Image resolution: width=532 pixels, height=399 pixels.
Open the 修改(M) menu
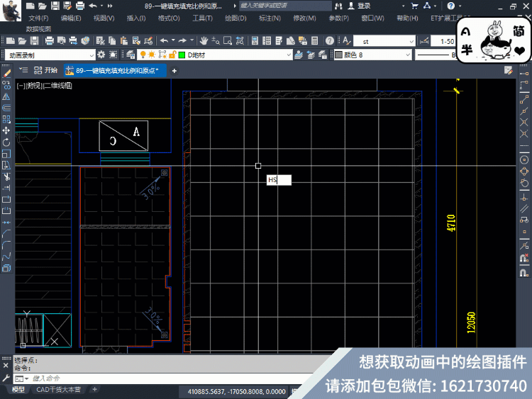point(304,18)
